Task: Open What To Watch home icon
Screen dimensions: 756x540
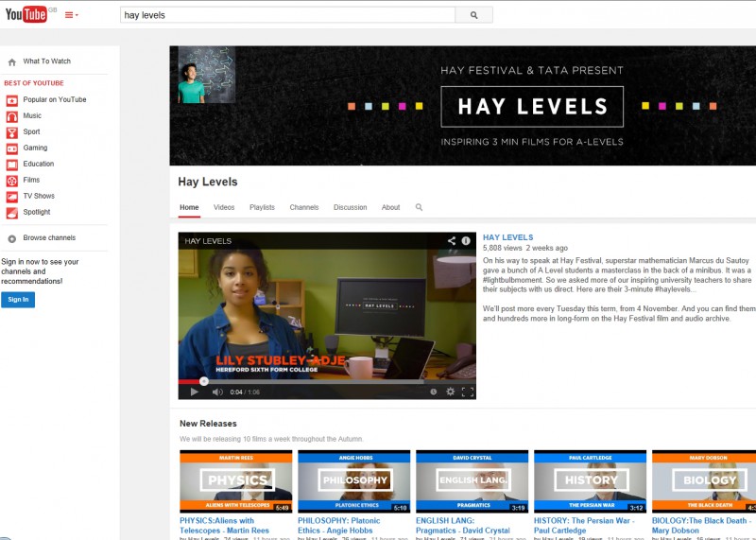Action: click(12, 61)
